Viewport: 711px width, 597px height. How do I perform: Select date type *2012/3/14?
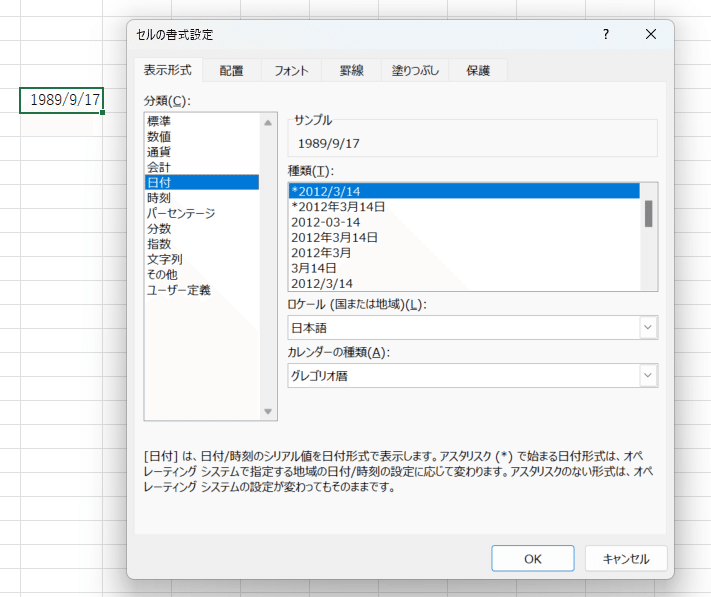click(x=464, y=191)
